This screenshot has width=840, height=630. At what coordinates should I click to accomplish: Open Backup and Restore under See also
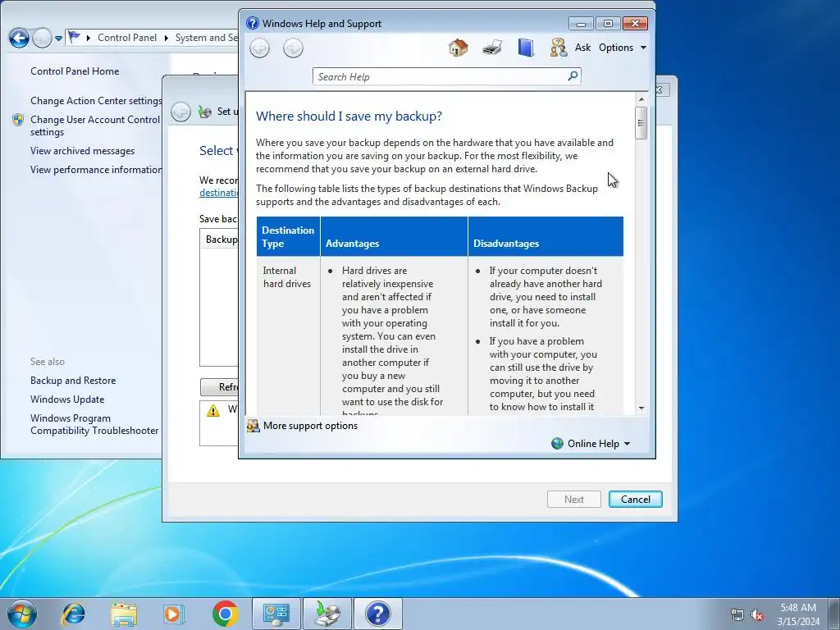(73, 381)
